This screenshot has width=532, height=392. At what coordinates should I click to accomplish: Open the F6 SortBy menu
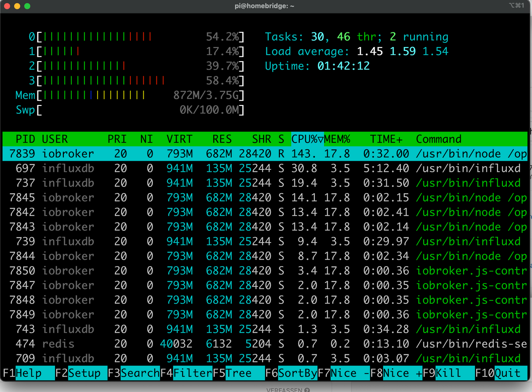click(291, 373)
